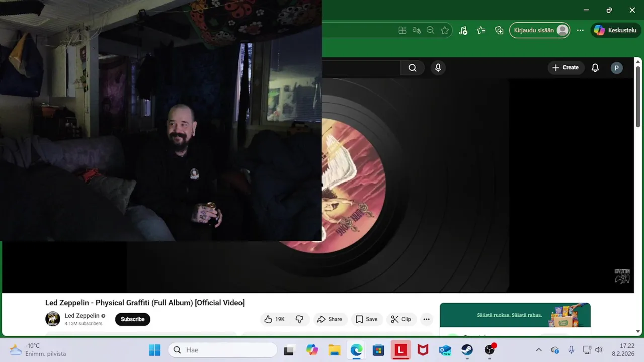
Task: Open network and volume quick settings
Action: 593,350
